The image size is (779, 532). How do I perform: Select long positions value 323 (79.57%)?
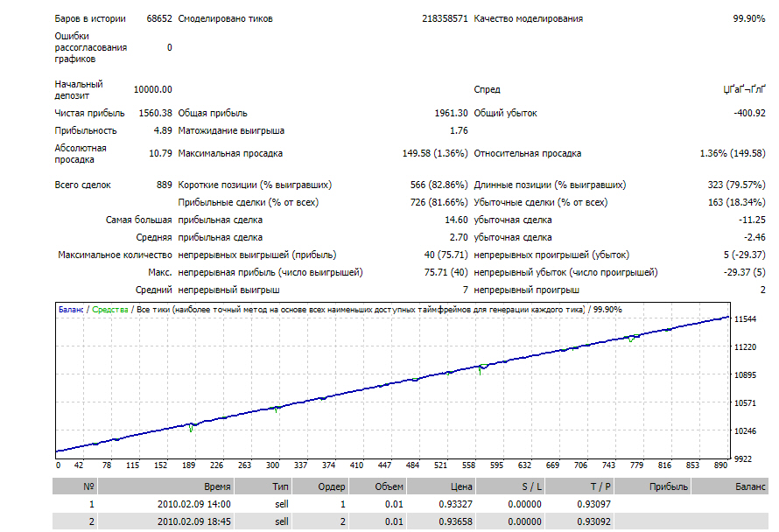click(x=736, y=185)
